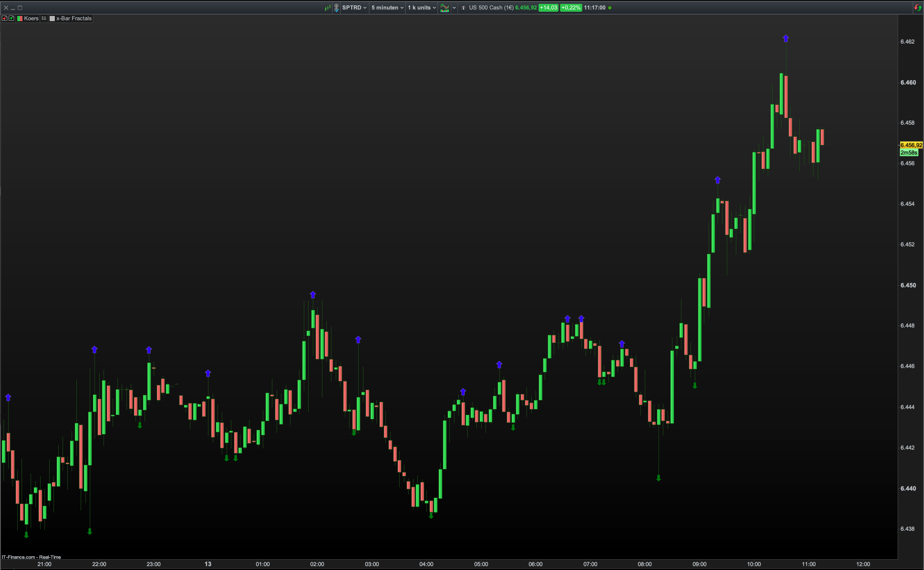Viewport: 924px width, 570px height.
Task: Click the red-green sync icon top right
Action: click(x=918, y=8)
